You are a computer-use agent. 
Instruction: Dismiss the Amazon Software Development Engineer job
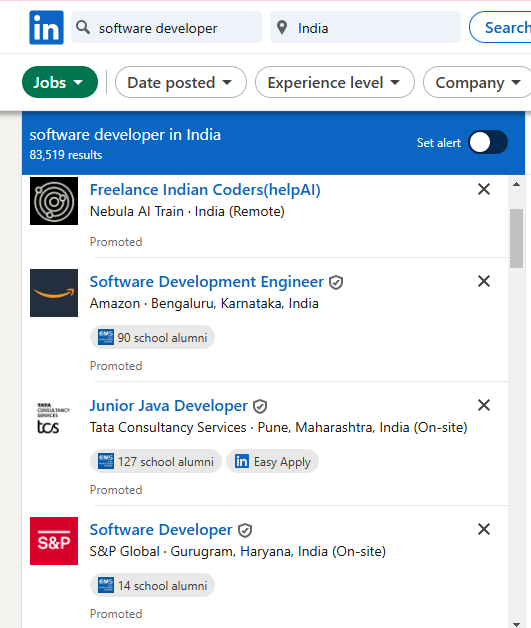click(x=484, y=281)
